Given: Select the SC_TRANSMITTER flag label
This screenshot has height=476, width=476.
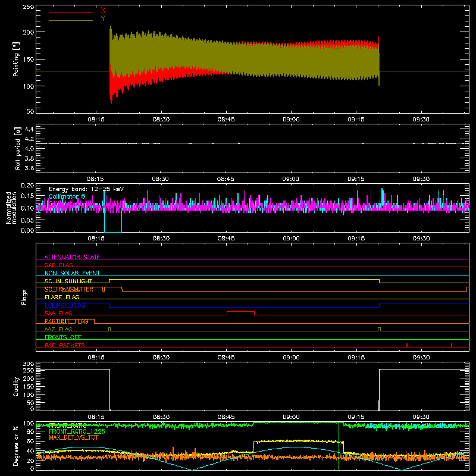Looking at the screenshot, I should 69,289.
